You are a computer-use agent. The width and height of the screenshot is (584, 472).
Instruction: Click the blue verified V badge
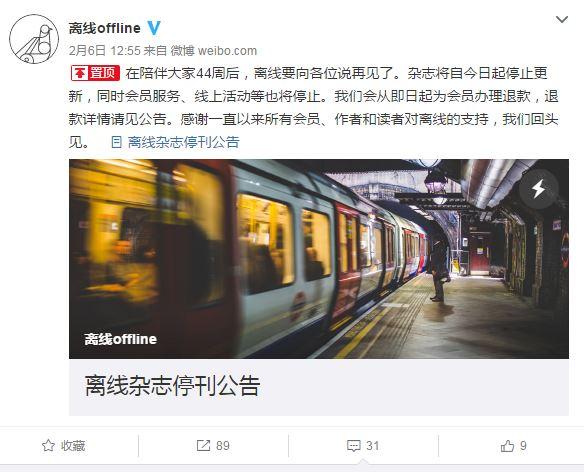[x=154, y=28]
